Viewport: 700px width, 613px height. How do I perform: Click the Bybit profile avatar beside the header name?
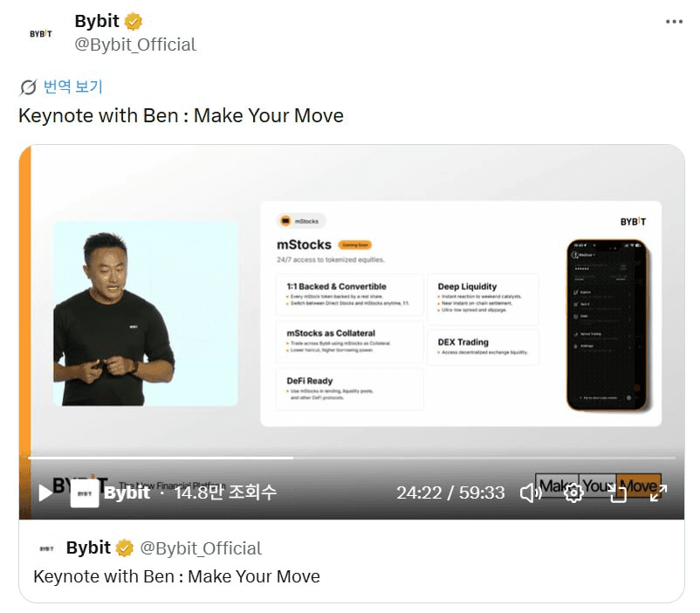click(41, 33)
